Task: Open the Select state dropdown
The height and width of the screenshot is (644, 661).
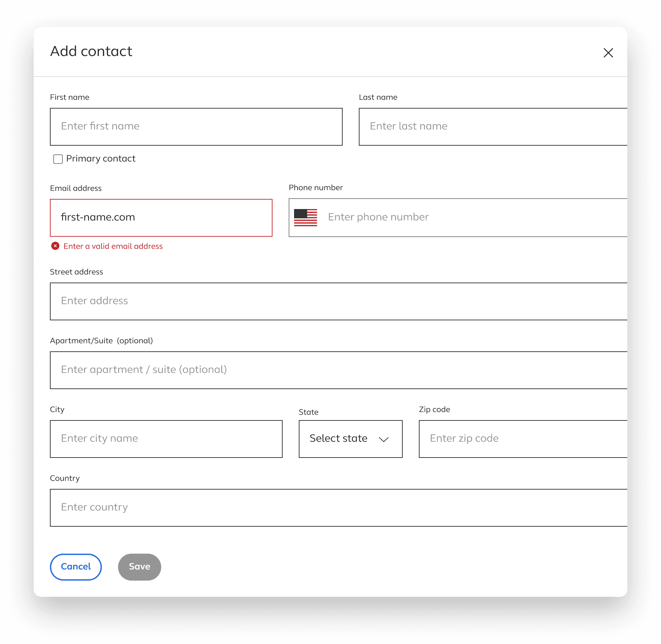Action: click(x=350, y=439)
